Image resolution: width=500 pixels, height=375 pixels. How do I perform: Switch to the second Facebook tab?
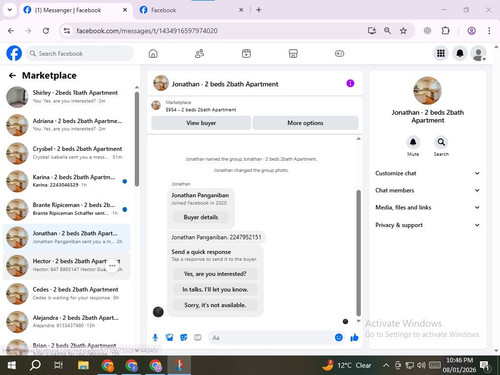click(192, 10)
